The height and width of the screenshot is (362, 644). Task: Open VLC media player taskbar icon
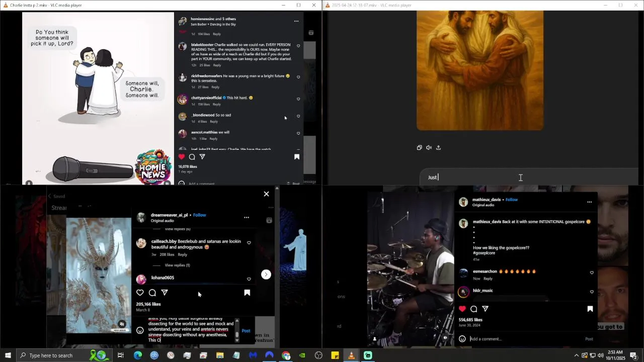(351, 355)
